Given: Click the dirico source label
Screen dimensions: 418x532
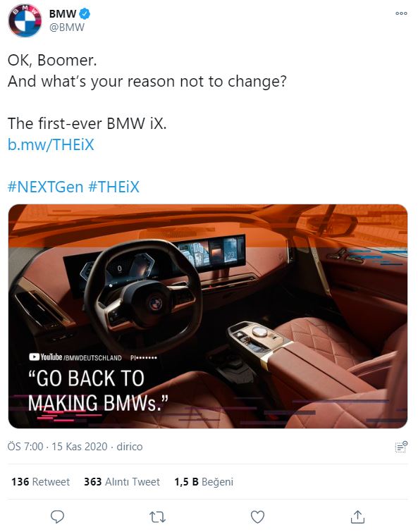Looking at the screenshot, I should (129, 447).
